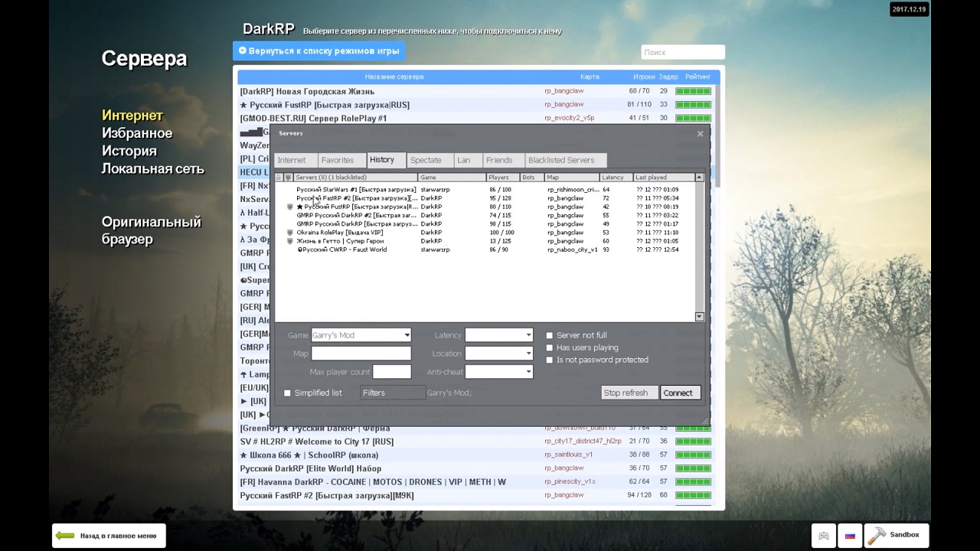Screen dimensions: 980x551
Task: Switch to the Favorites tab
Action: (x=337, y=160)
